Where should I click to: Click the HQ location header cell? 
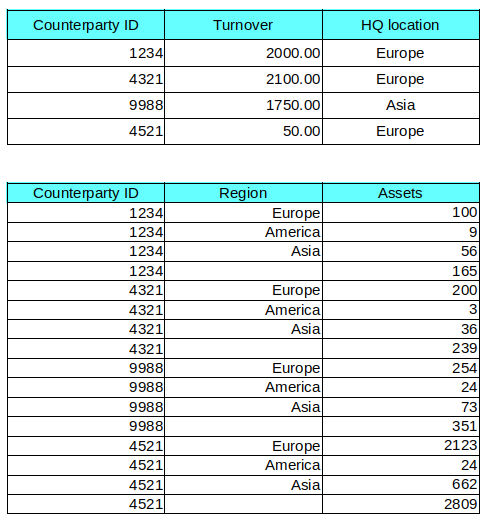coord(401,25)
